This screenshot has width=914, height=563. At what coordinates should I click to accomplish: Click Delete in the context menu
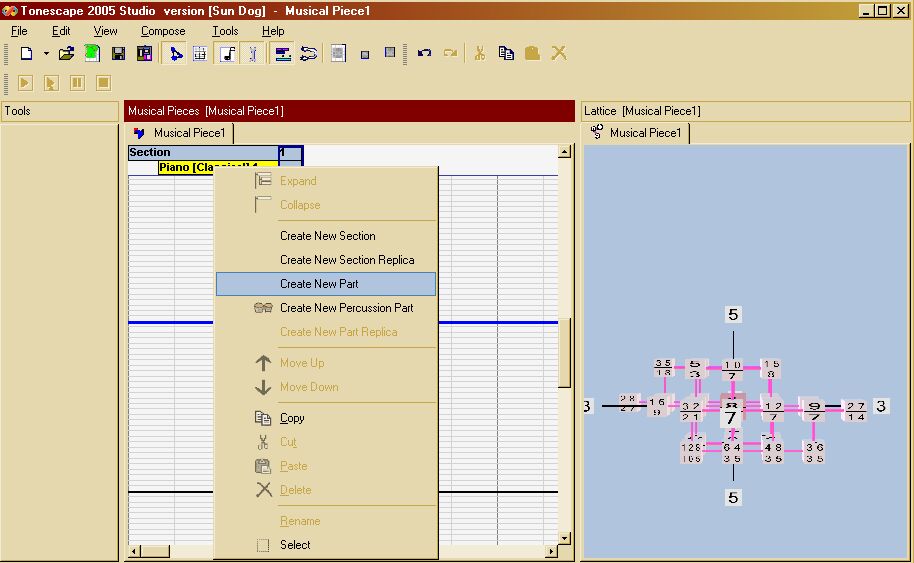click(326, 490)
